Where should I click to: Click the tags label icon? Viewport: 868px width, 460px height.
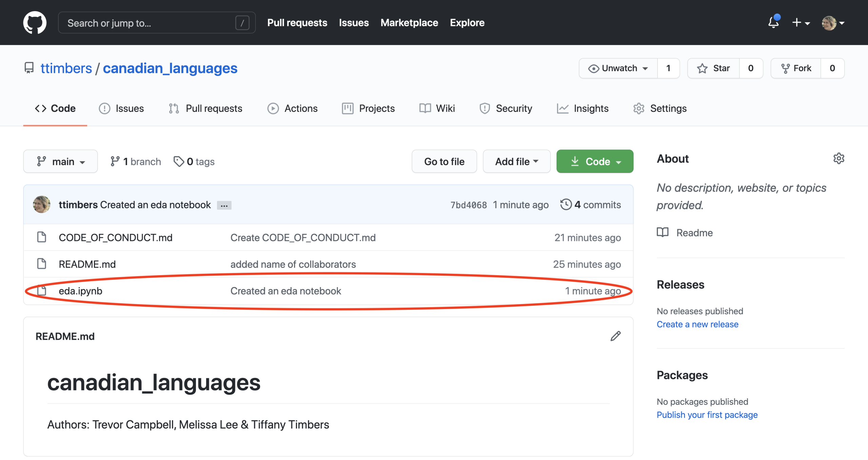coord(179,161)
